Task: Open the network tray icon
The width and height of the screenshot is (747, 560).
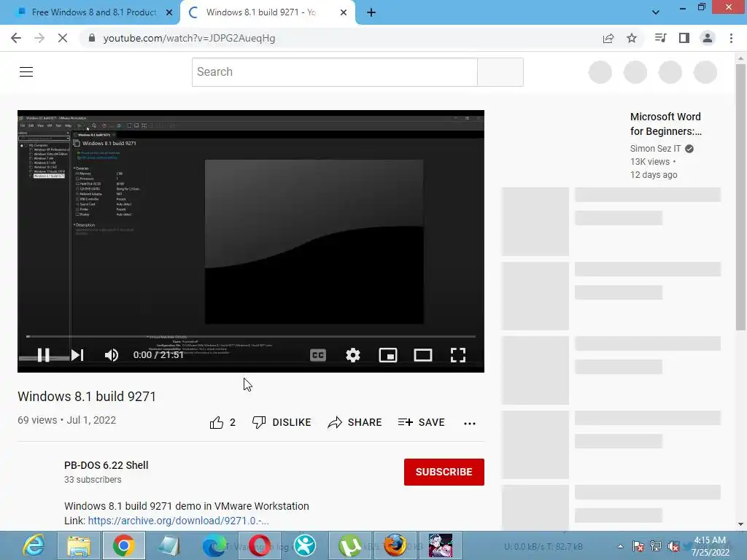Action: coord(656,546)
